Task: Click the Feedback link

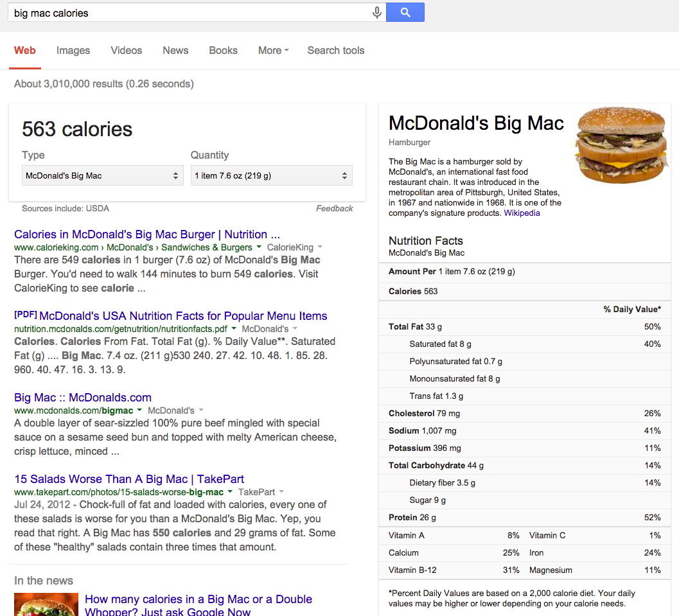Action: [334, 209]
